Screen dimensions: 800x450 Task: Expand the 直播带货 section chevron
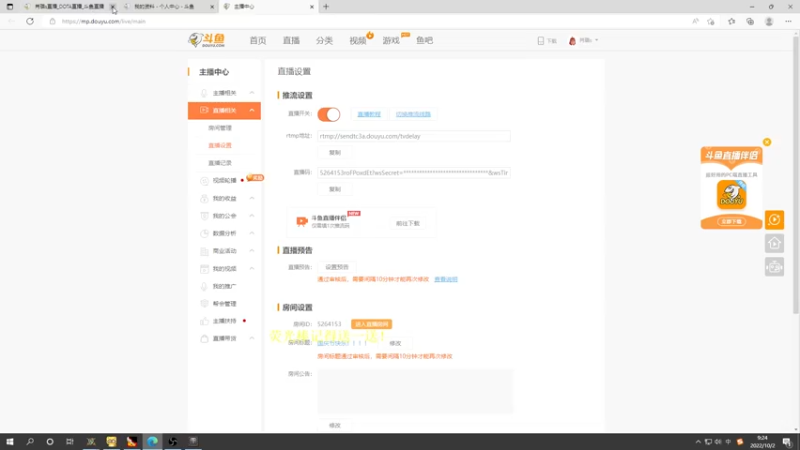(252, 338)
